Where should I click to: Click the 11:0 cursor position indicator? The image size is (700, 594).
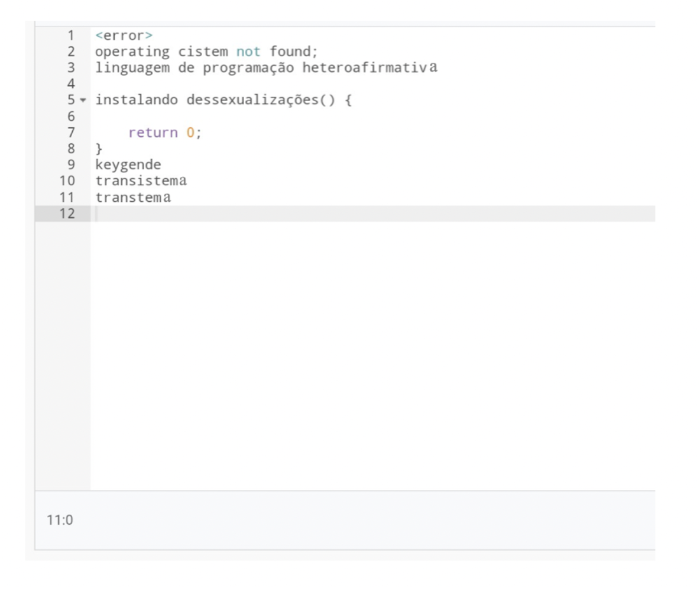(60, 520)
